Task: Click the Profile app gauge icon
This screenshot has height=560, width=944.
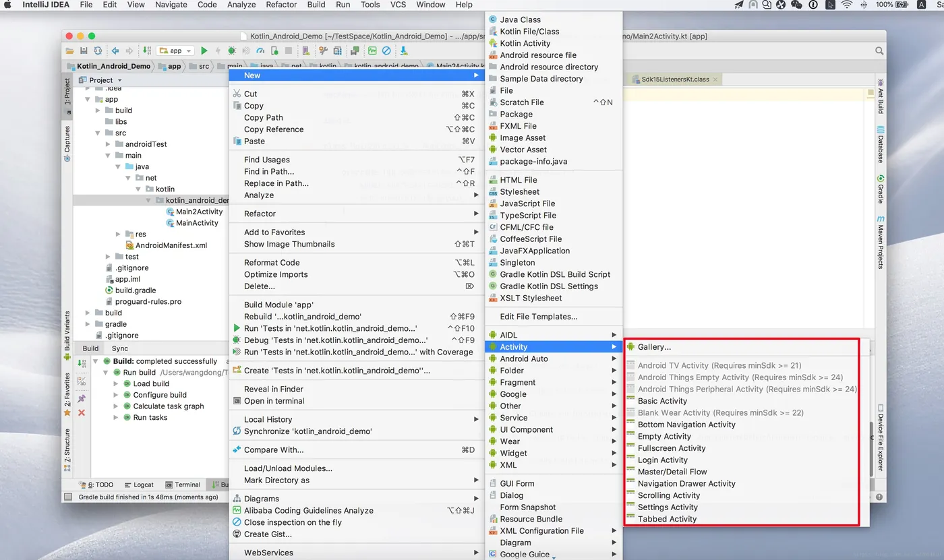Action: (x=261, y=51)
